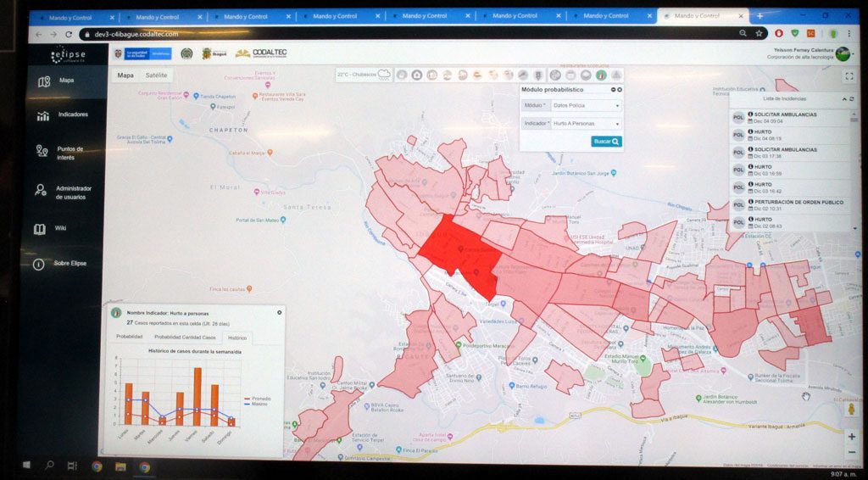
Task: Minimize the Módulo probabilístico panel
Action: tap(613, 89)
